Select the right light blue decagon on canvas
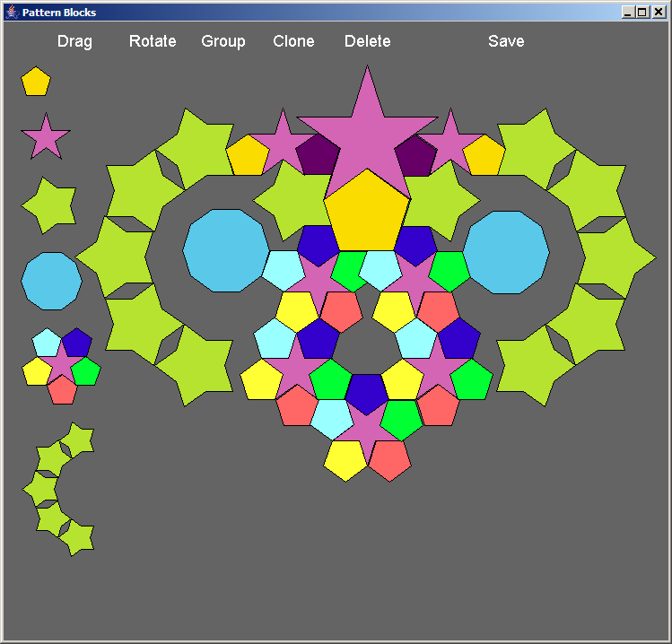 pyautogui.click(x=506, y=252)
